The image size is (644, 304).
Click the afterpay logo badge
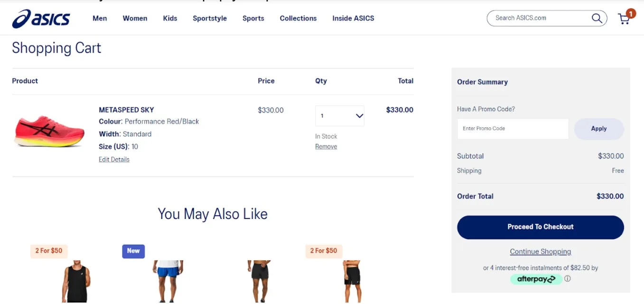coord(536,279)
